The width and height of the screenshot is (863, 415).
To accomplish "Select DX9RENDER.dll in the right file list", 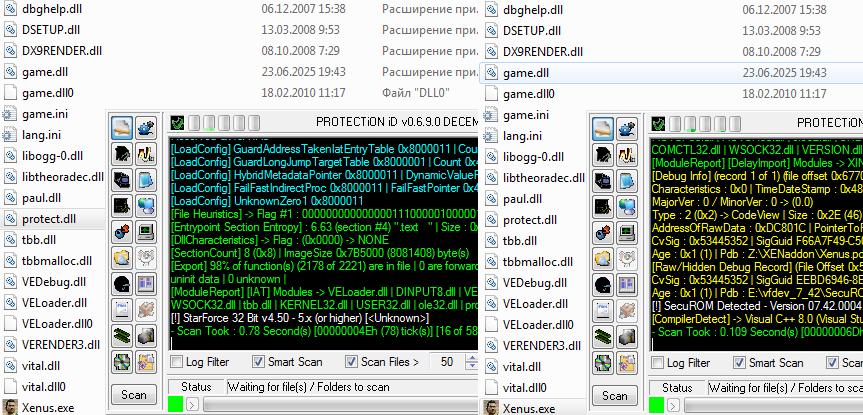I will [x=543, y=52].
